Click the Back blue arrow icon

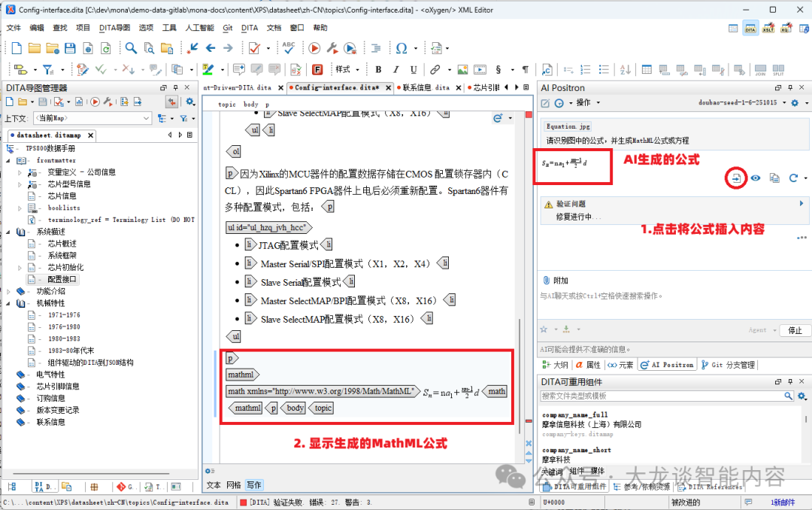(x=211, y=48)
